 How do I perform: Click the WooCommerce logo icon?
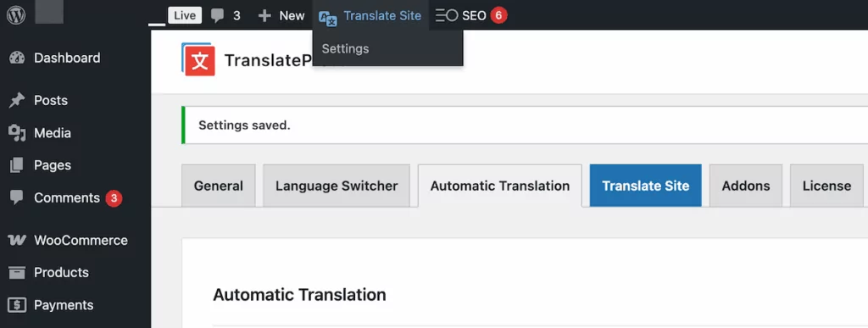(x=17, y=240)
